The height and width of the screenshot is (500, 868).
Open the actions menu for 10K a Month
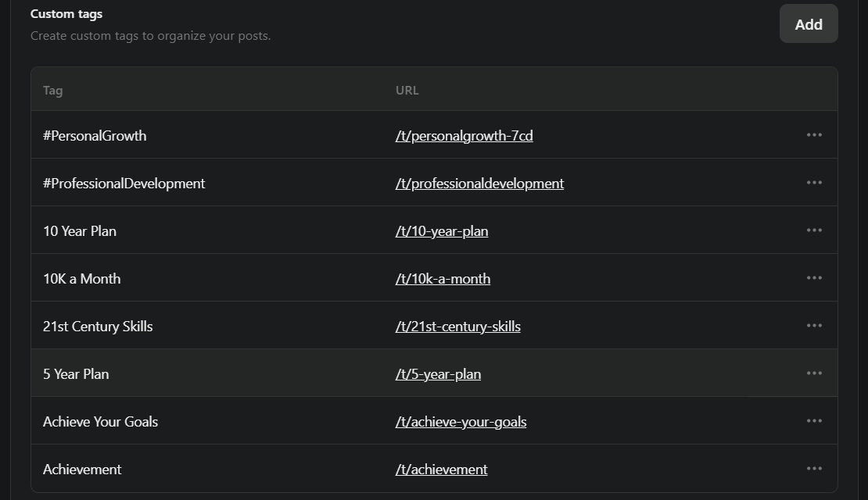click(x=814, y=277)
